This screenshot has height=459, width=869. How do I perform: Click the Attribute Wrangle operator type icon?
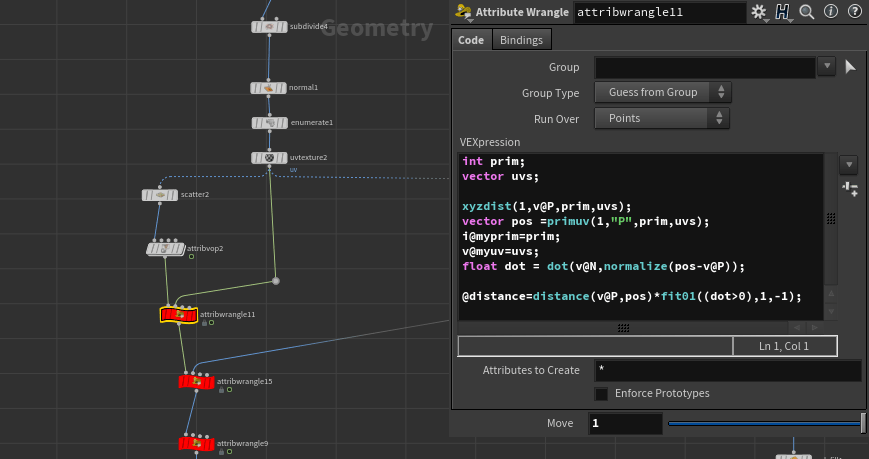(x=463, y=12)
